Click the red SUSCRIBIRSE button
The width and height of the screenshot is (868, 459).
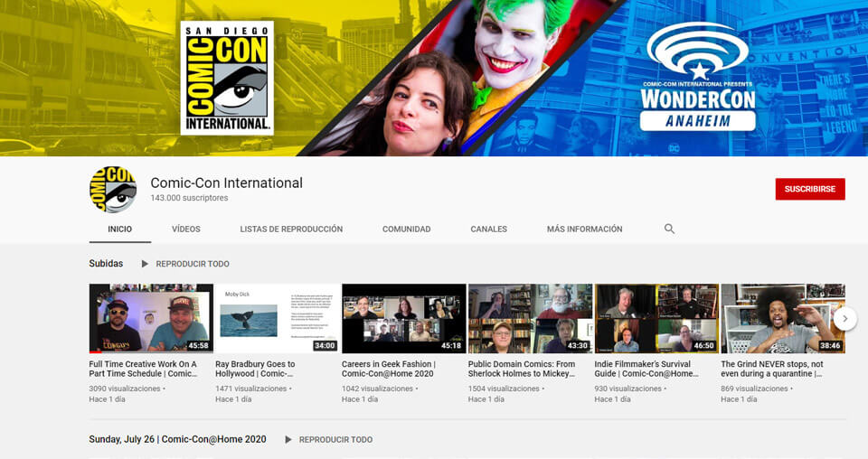(x=810, y=189)
